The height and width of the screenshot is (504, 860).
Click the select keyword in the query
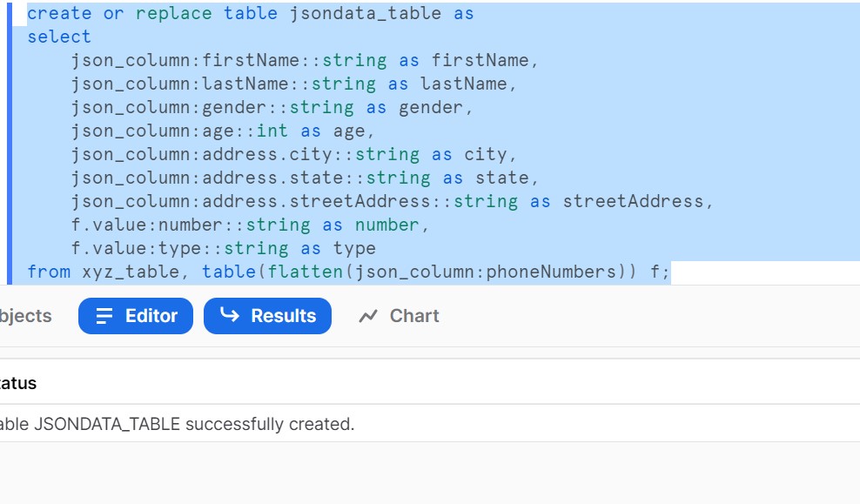click(58, 37)
